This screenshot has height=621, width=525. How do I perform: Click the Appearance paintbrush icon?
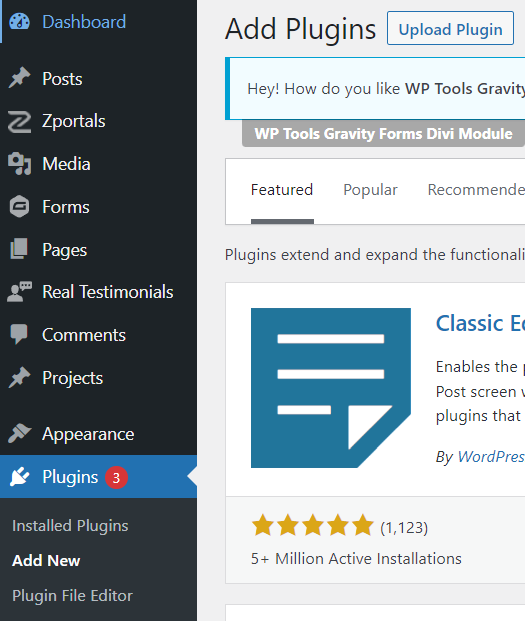19,433
